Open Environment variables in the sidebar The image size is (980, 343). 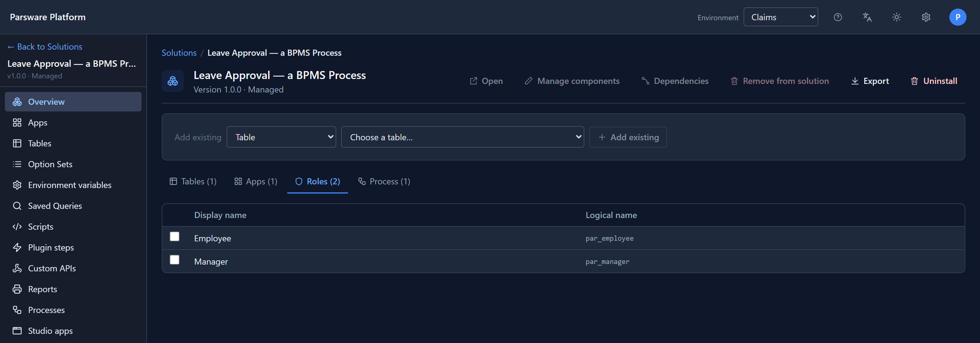(73, 185)
